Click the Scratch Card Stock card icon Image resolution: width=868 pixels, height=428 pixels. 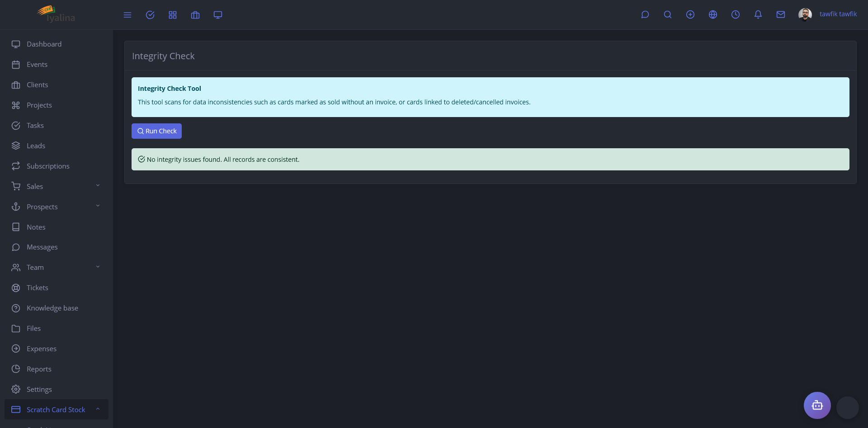pos(16,409)
